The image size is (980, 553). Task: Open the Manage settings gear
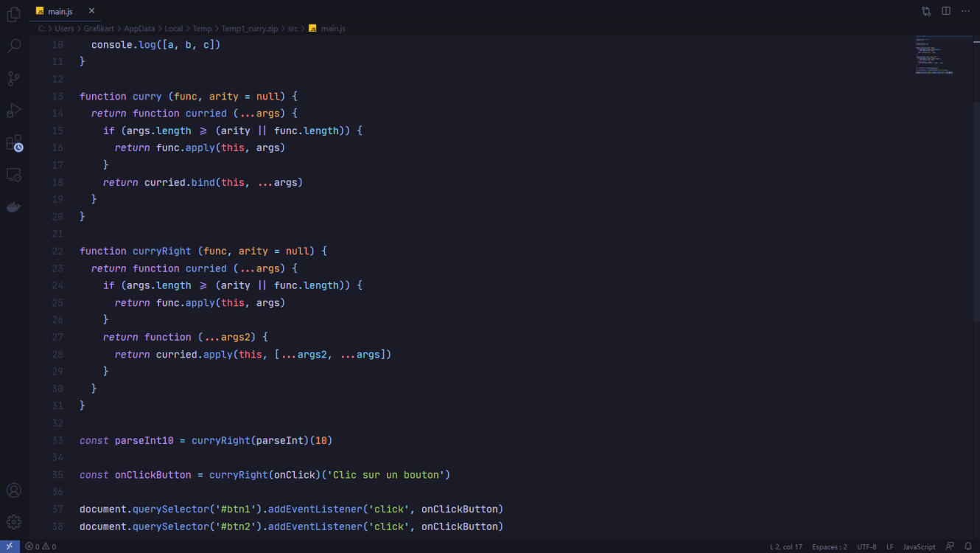pyautogui.click(x=13, y=522)
